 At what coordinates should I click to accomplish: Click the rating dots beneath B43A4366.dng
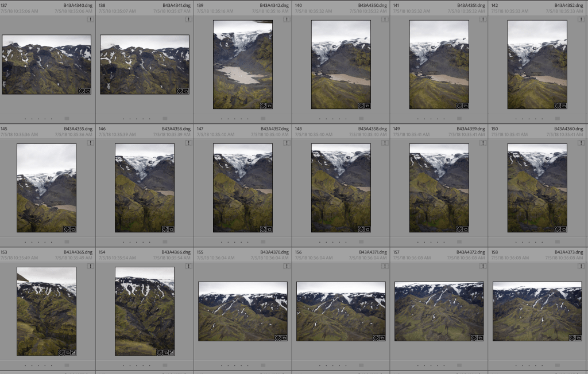tap(135, 365)
